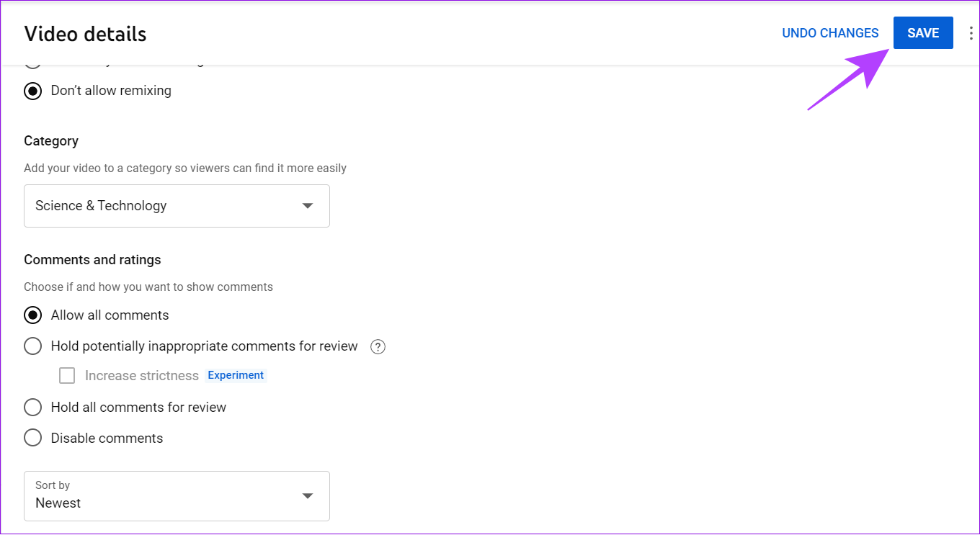The image size is (980, 535).
Task: Tick the Increase strictness checkbox
Action: click(x=67, y=376)
